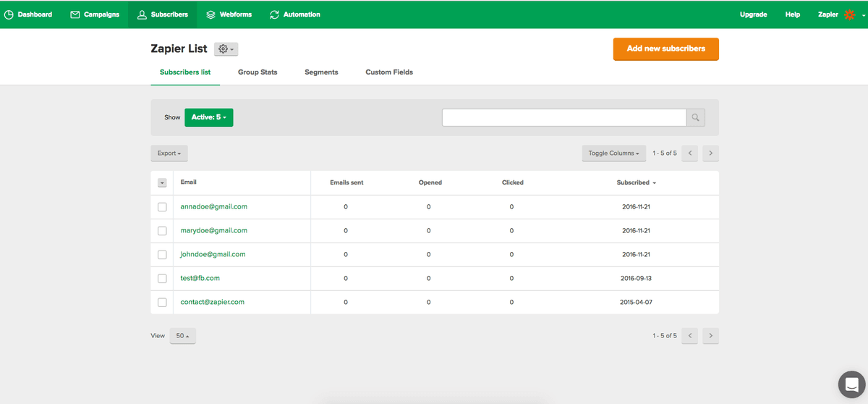Open the Automation section
Viewport: 868px width, 404px height.
coord(294,14)
